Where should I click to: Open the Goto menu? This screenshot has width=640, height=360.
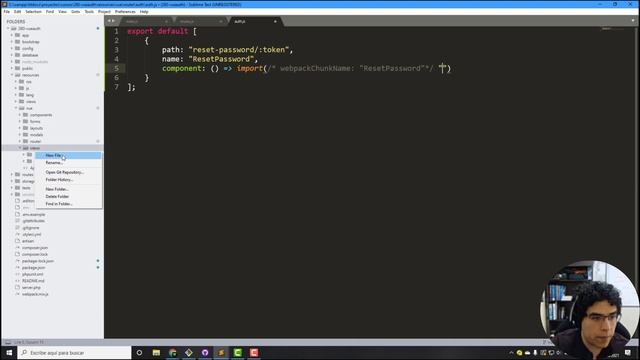click(x=76, y=12)
